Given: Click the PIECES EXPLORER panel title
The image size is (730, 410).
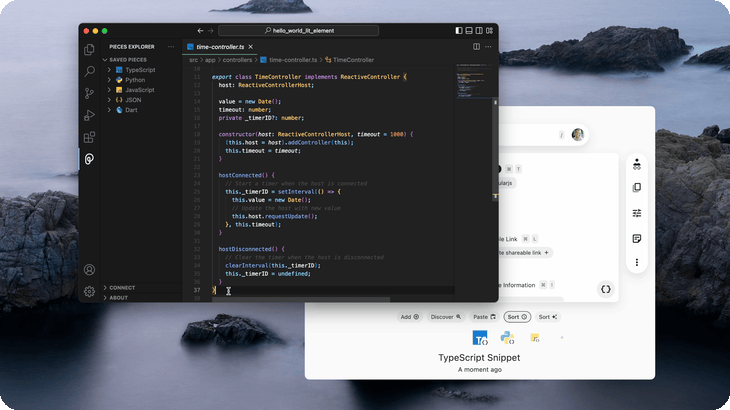Looking at the screenshot, I should coord(132,47).
